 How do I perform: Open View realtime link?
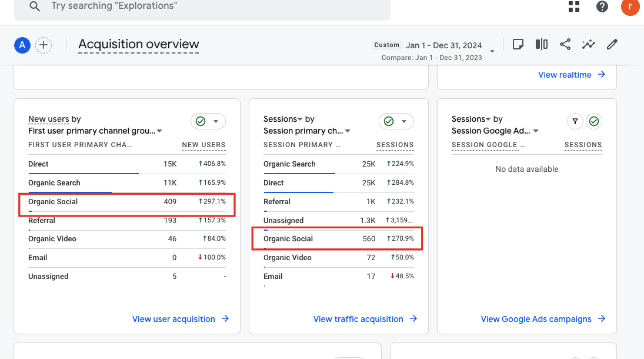(571, 75)
